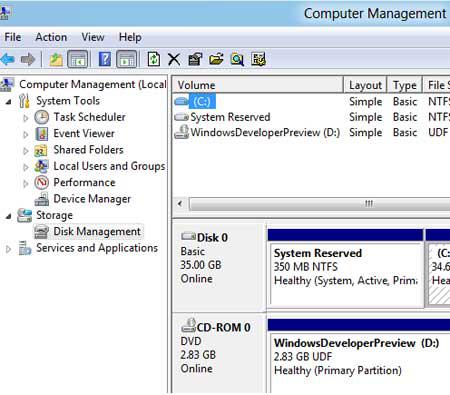Sort by the Layout column header
This screenshot has height=395, width=450.
[x=365, y=85]
